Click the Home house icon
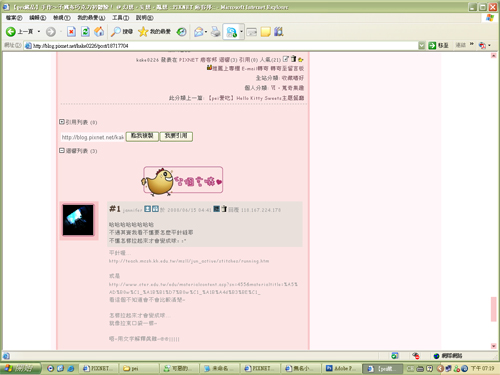500x375 pixels. [99, 32]
